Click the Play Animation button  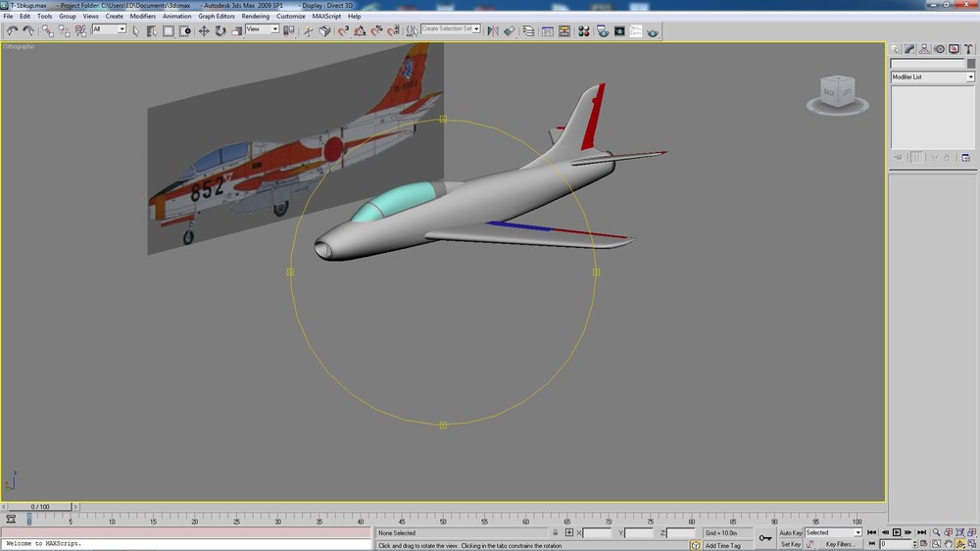[x=897, y=532]
